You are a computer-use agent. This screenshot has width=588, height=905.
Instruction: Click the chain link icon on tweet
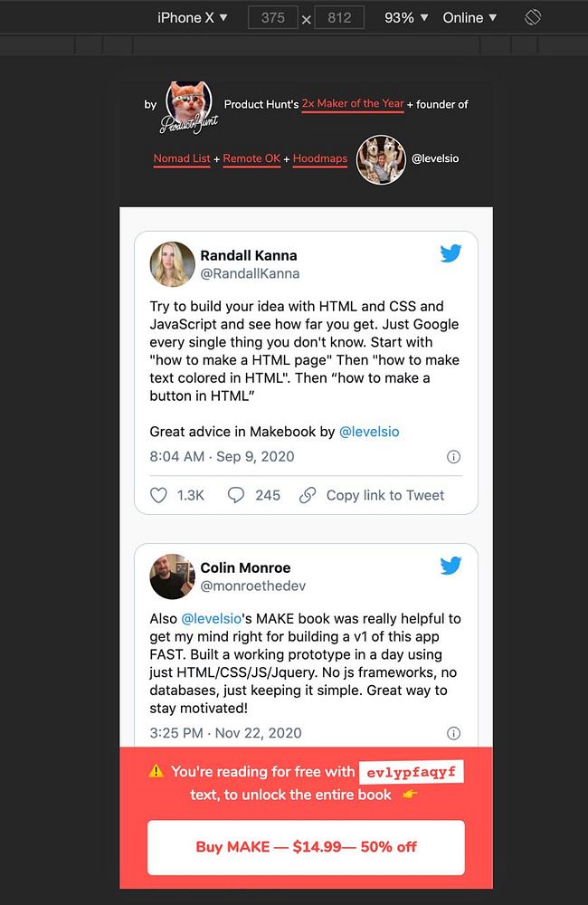[308, 495]
